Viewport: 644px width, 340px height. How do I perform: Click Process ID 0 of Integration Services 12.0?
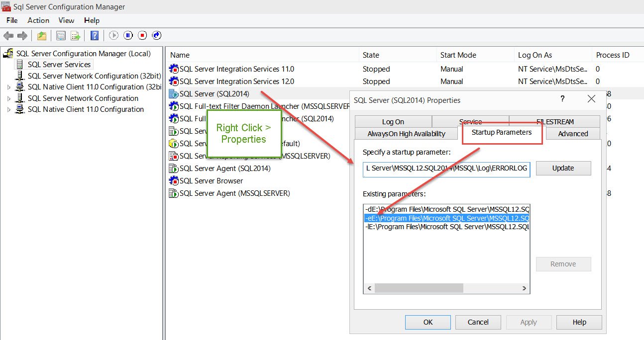[x=598, y=82]
